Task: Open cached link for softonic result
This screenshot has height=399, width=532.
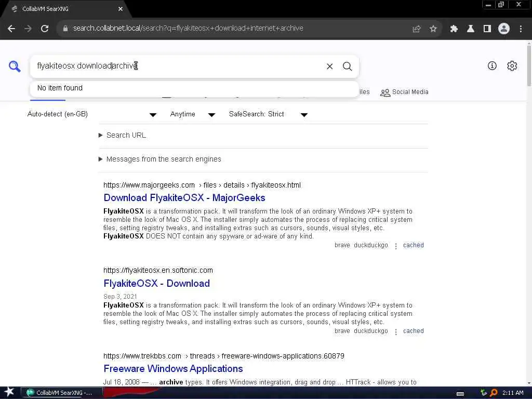Action: 413,331
